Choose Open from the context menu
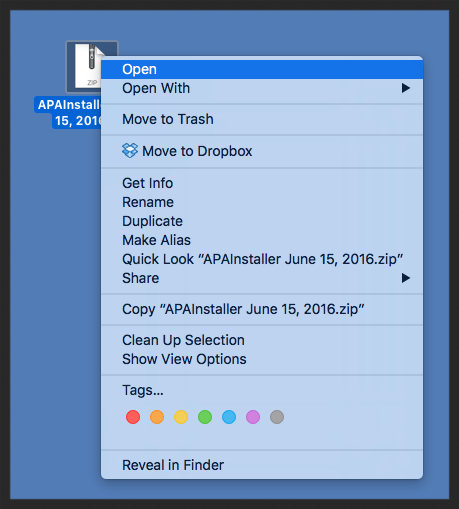459x509 pixels. 262,69
